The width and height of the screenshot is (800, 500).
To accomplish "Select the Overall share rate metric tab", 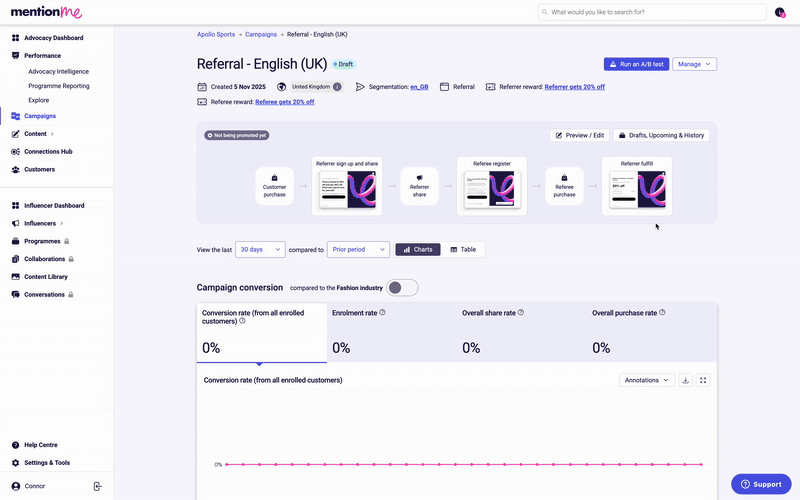I will (x=522, y=333).
